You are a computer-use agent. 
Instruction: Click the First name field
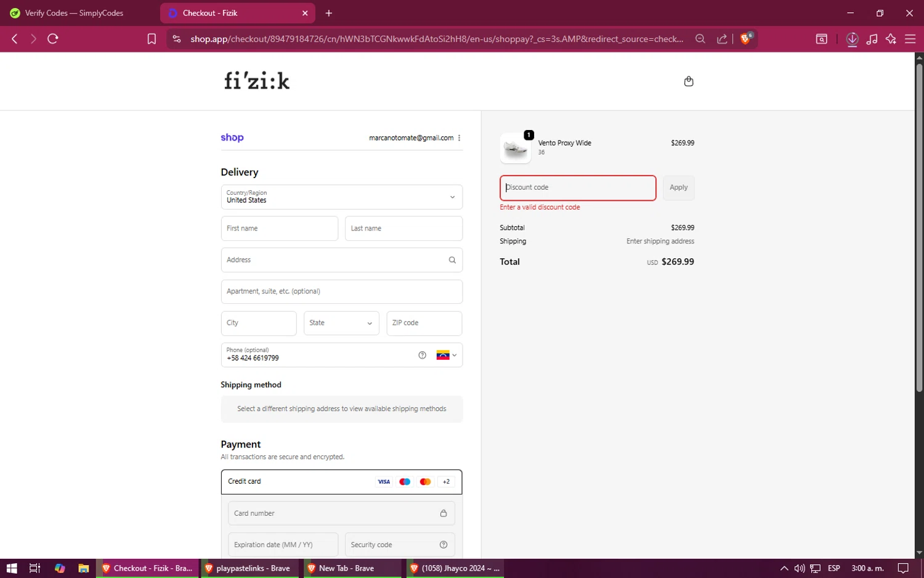(x=280, y=229)
